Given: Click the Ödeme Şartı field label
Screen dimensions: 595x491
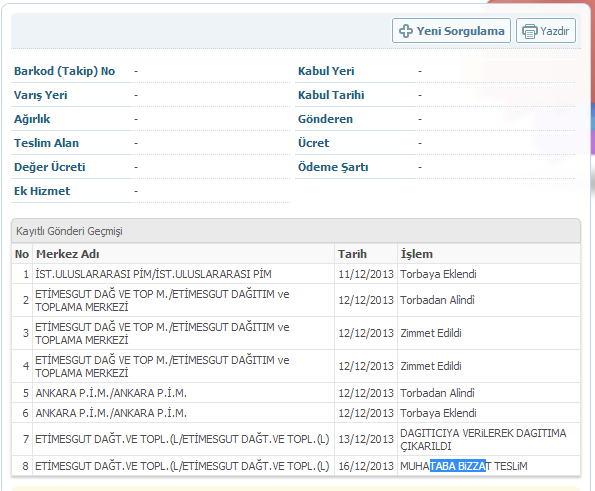Looking at the screenshot, I should click(333, 167).
